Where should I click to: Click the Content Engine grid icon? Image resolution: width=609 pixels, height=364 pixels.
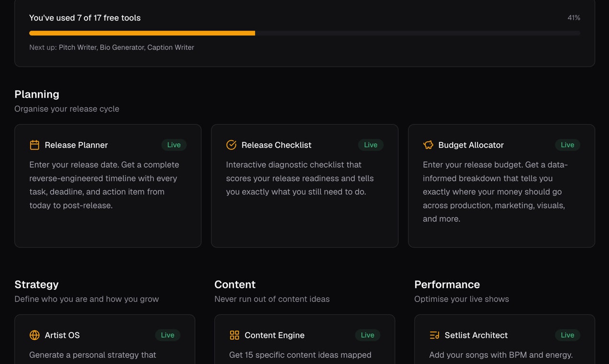[234, 335]
